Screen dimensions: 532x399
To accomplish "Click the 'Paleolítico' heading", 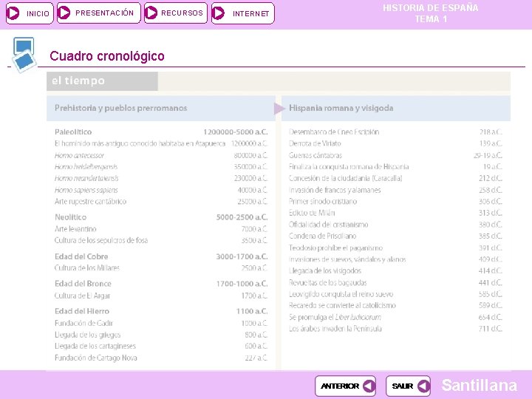I will 73,132.
